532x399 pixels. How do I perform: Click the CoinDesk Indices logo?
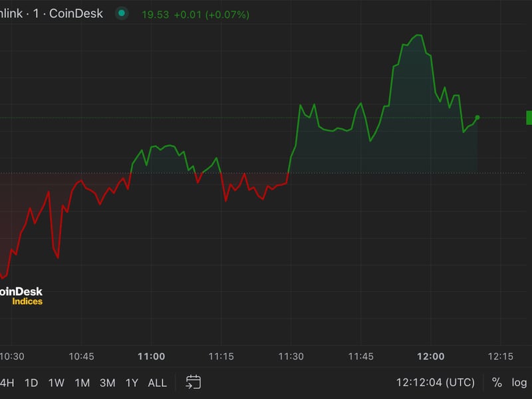pos(21,296)
